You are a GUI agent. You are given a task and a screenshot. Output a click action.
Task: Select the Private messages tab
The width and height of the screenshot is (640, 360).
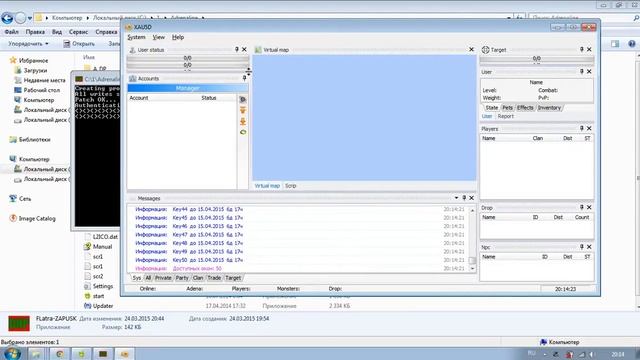(x=163, y=278)
